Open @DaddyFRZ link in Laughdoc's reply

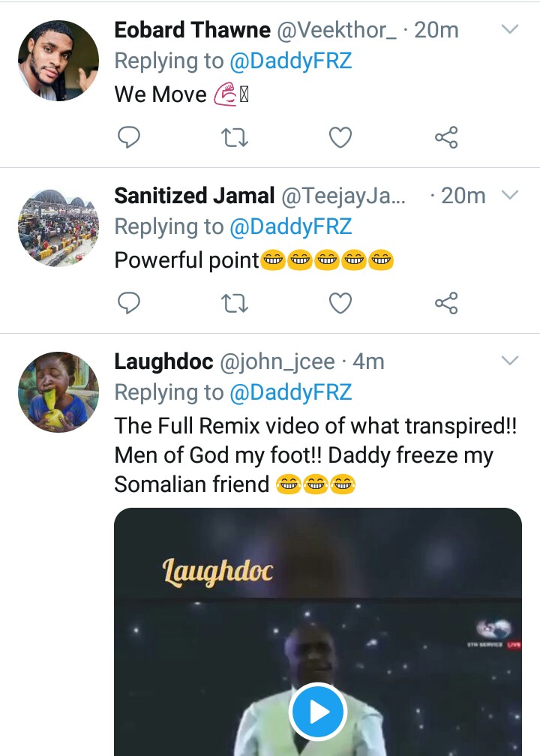click(289, 393)
